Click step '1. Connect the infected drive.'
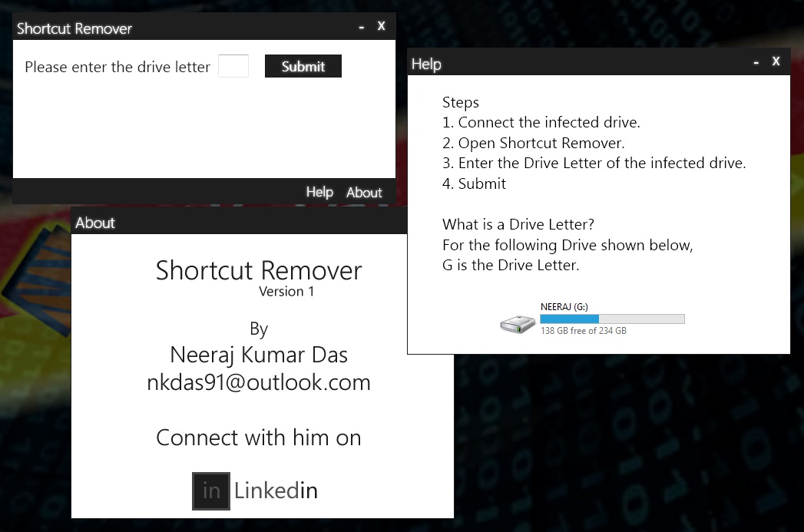 541,123
